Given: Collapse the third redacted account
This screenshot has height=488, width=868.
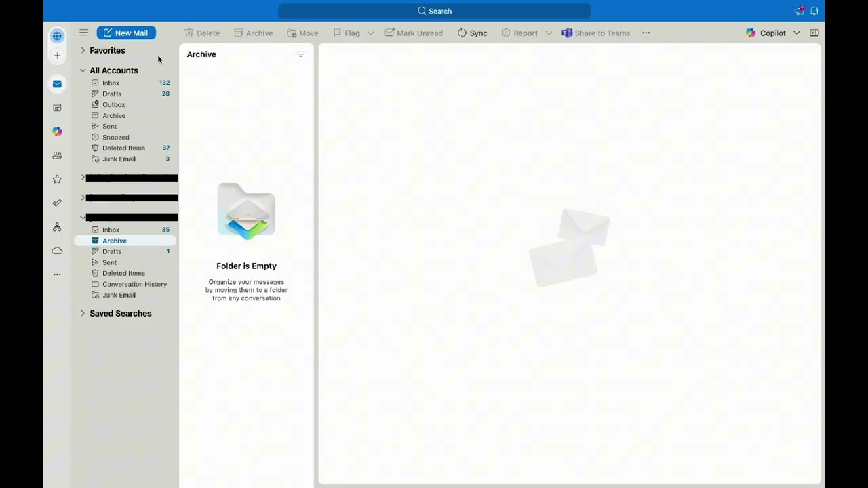Looking at the screenshot, I should point(83,218).
